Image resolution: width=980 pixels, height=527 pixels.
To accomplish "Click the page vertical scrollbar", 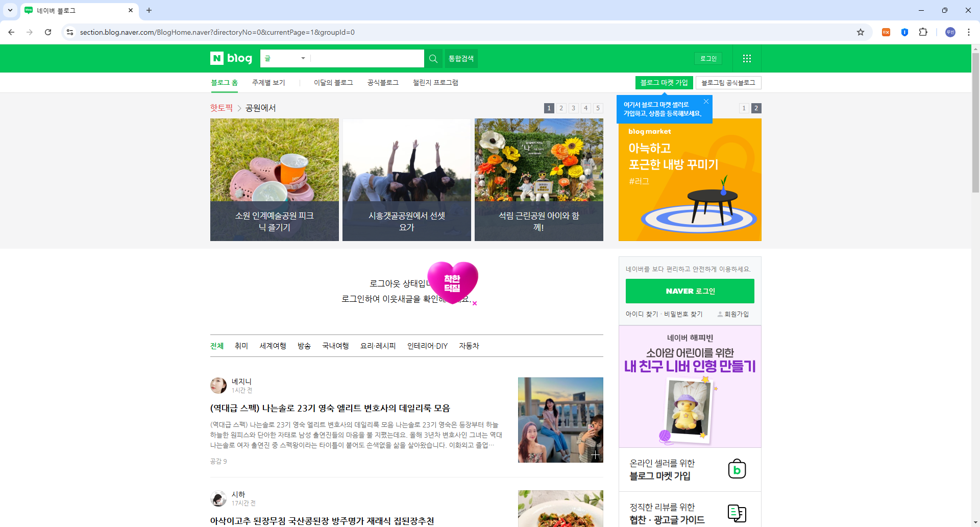I will 975,123.
